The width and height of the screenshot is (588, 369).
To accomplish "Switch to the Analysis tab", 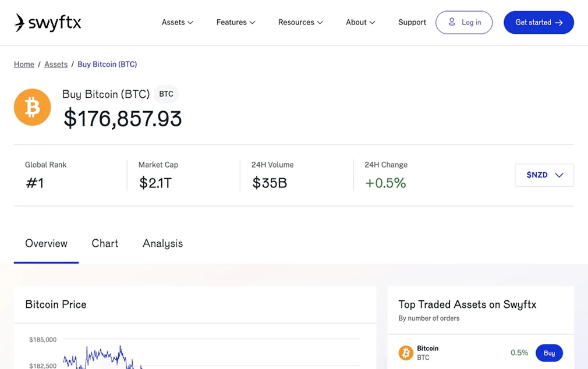I will [163, 244].
